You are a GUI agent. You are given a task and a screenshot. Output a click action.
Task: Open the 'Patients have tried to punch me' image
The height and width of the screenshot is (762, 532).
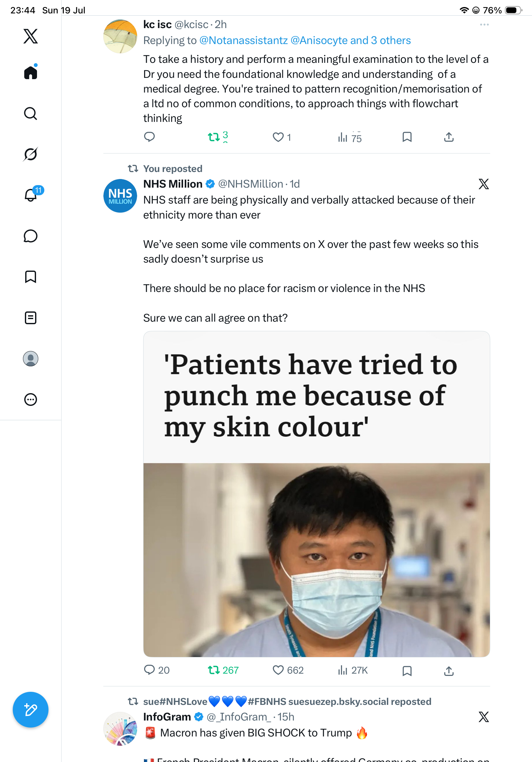click(316, 494)
